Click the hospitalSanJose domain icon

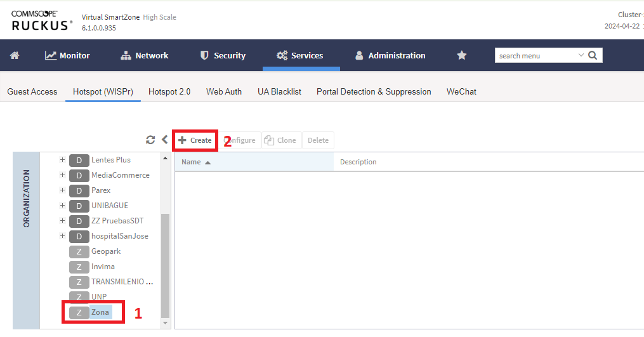pos(79,236)
